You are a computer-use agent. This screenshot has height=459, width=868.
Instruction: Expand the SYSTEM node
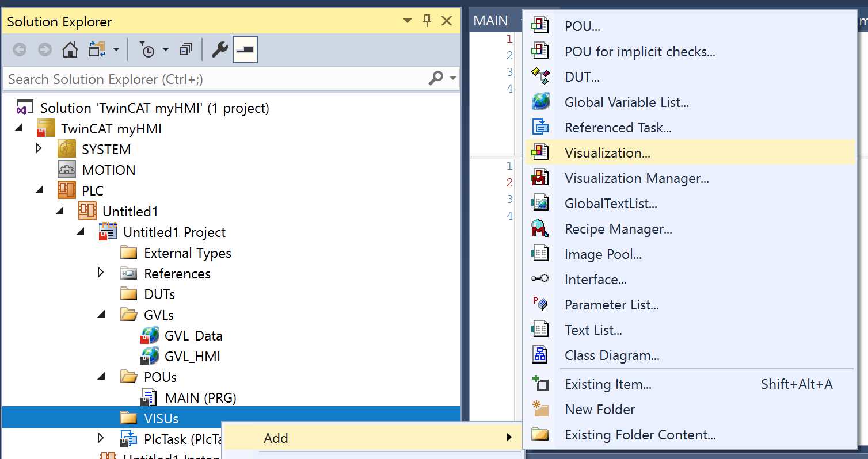tap(39, 148)
